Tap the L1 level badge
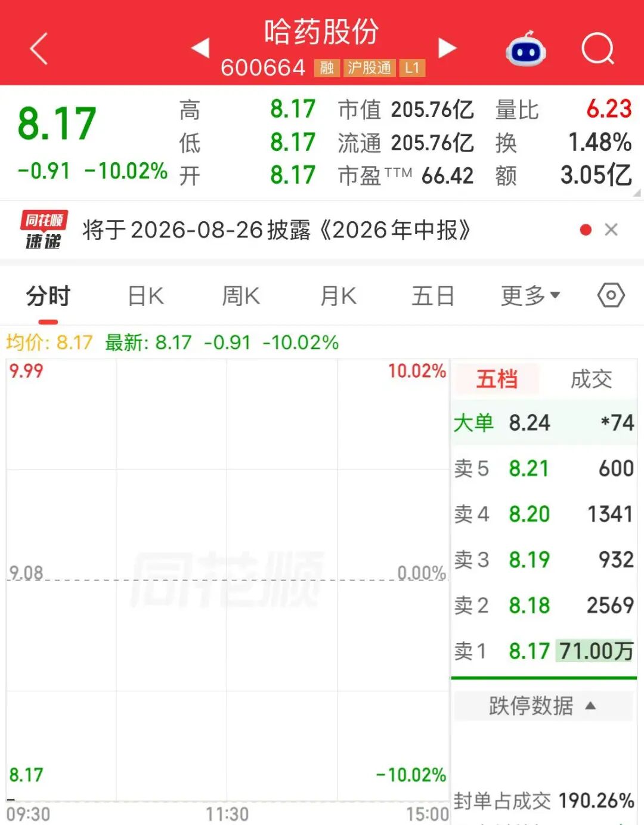The width and height of the screenshot is (644, 825). (412, 68)
